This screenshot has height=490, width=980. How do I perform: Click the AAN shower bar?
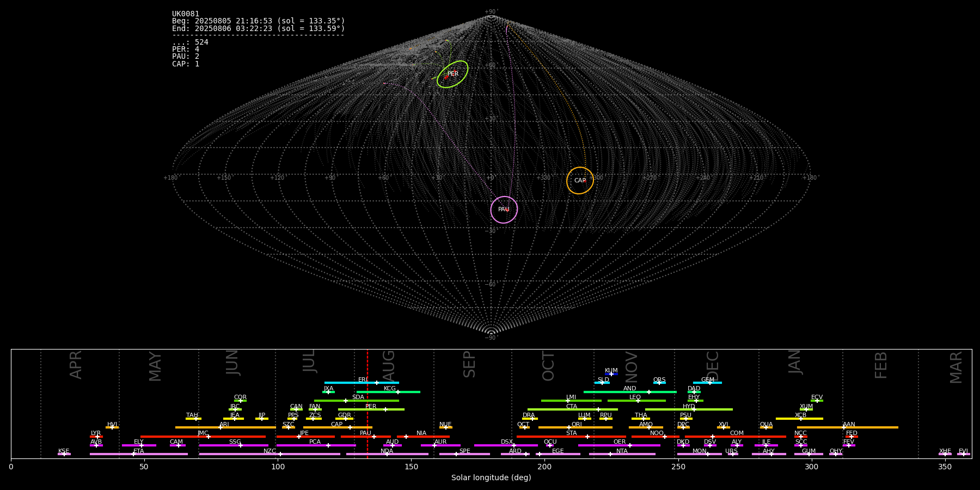point(848,427)
